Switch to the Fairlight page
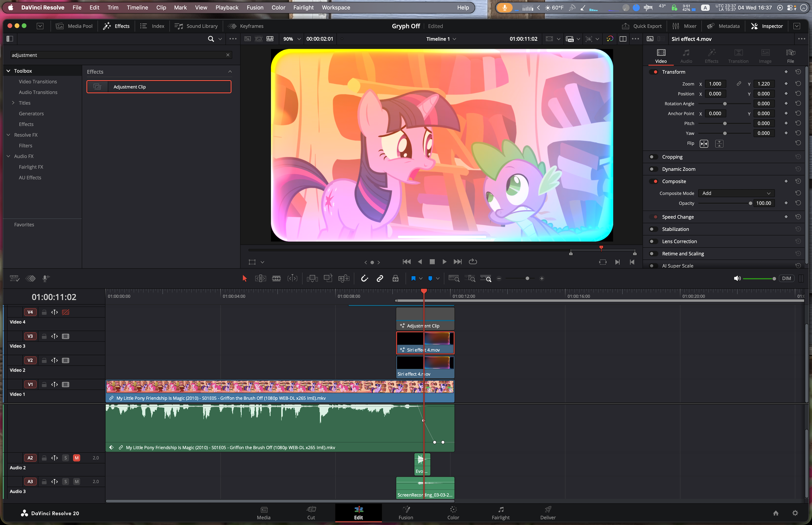 point(500,513)
